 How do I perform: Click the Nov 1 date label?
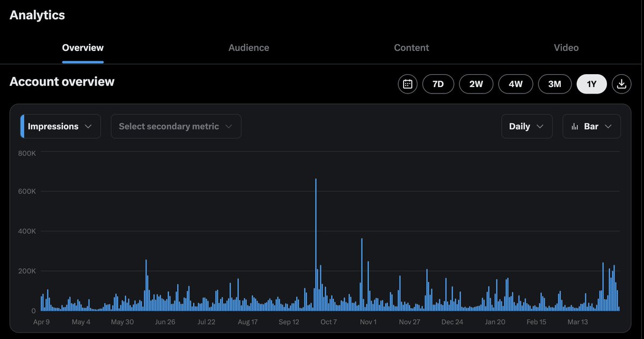point(368,322)
